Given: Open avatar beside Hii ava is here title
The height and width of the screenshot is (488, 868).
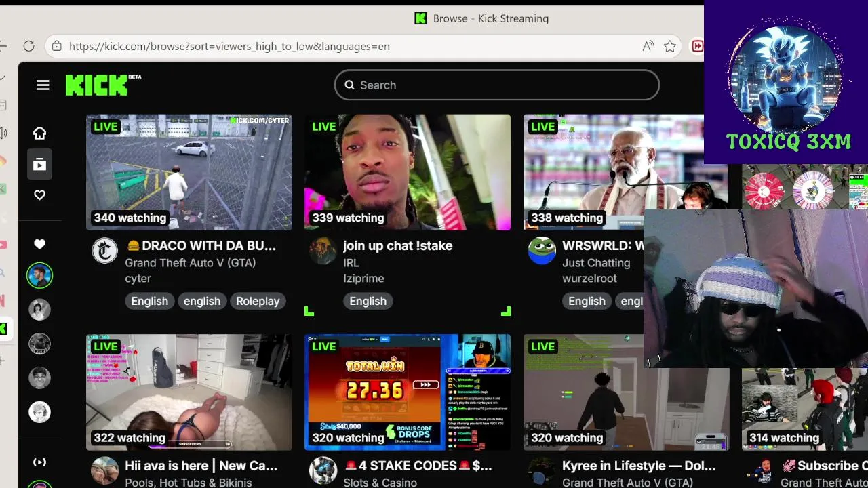Looking at the screenshot, I should [x=104, y=471].
